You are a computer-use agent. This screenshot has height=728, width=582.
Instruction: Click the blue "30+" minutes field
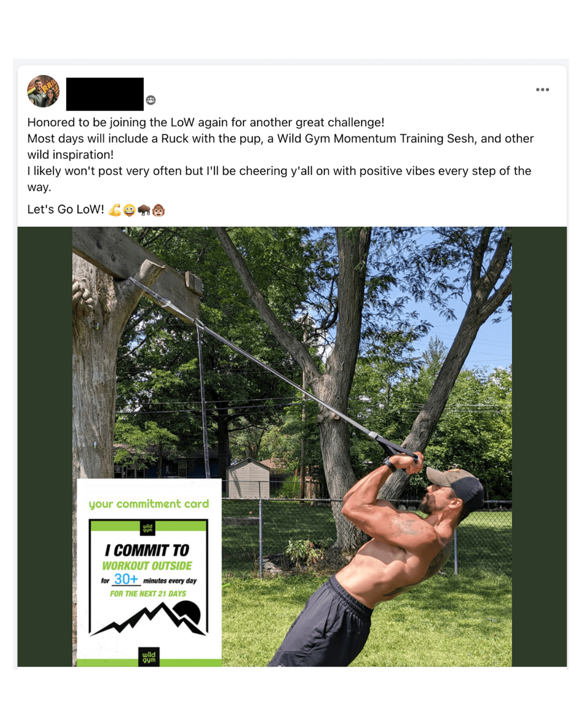[x=126, y=579]
